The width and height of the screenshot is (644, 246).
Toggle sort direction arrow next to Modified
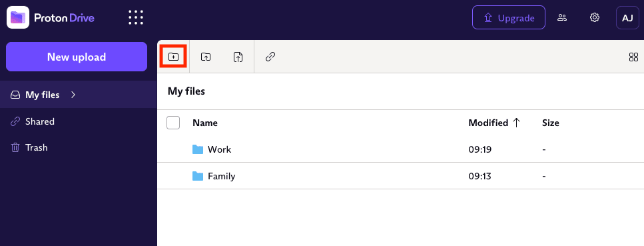[516, 123]
